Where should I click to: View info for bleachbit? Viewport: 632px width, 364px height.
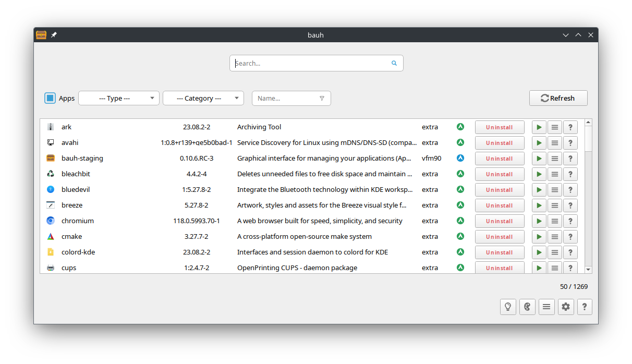pyautogui.click(x=570, y=174)
